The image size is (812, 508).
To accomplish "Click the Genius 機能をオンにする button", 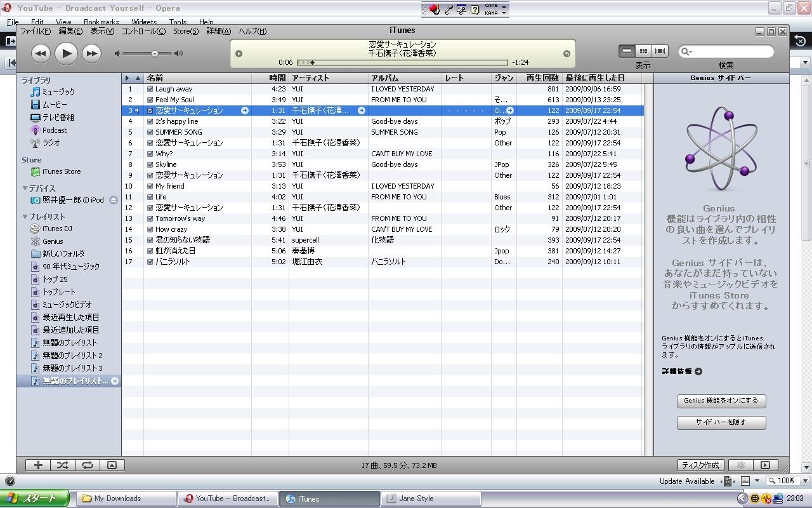I will pyautogui.click(x=721, y=401).
